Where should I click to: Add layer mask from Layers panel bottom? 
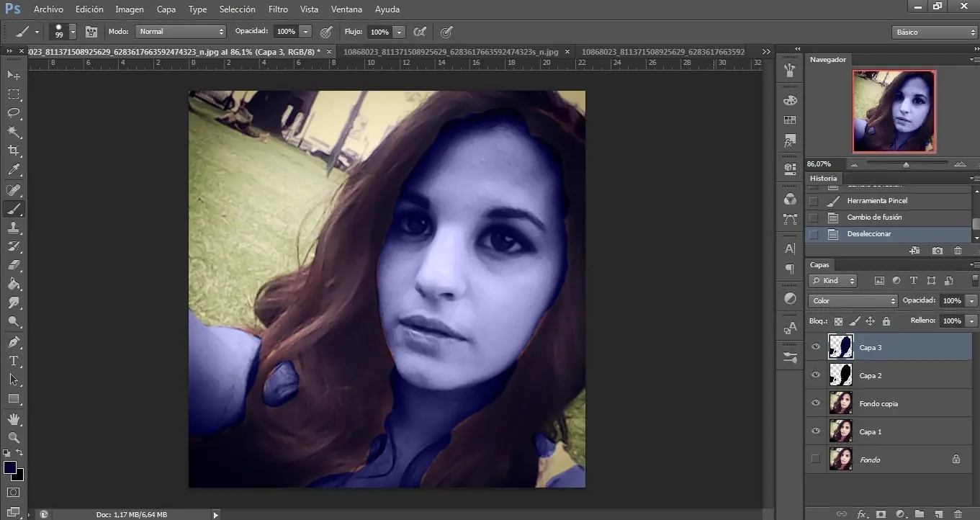[881, 514]
